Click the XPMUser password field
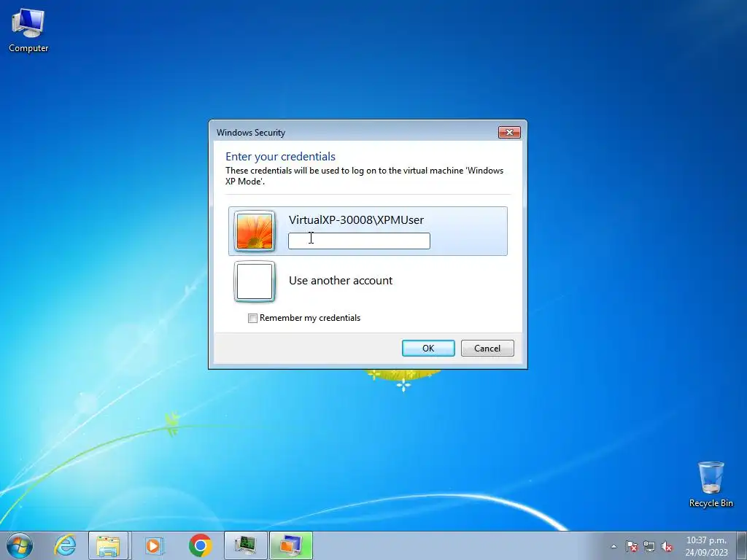747x560 pixels. 359,241
